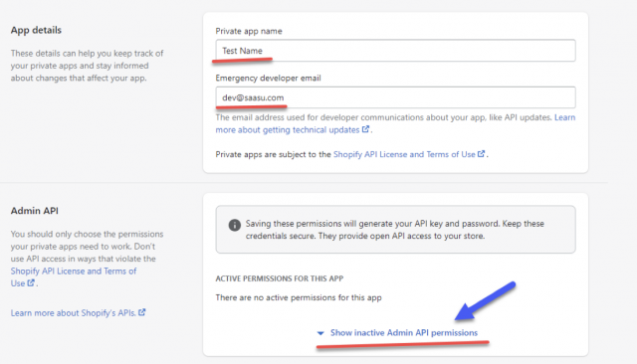Open 'Learn more about Shopify's APIs' link

(x=73, y=313)
